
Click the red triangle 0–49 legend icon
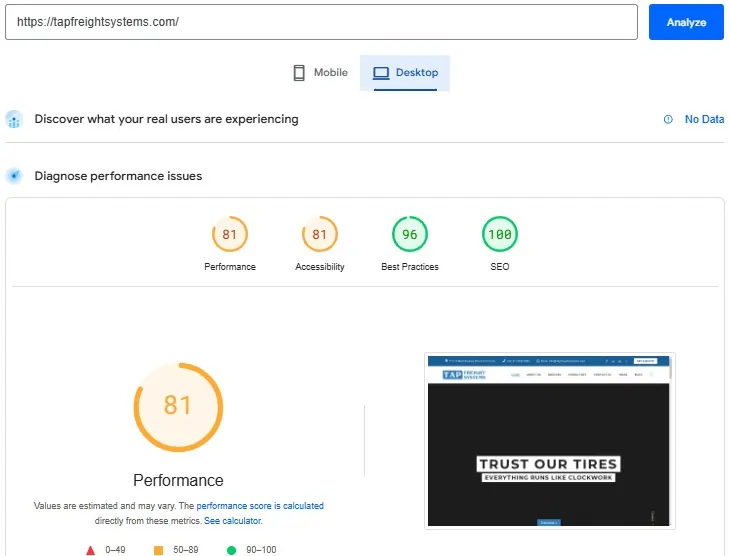(x=90, y=550)
